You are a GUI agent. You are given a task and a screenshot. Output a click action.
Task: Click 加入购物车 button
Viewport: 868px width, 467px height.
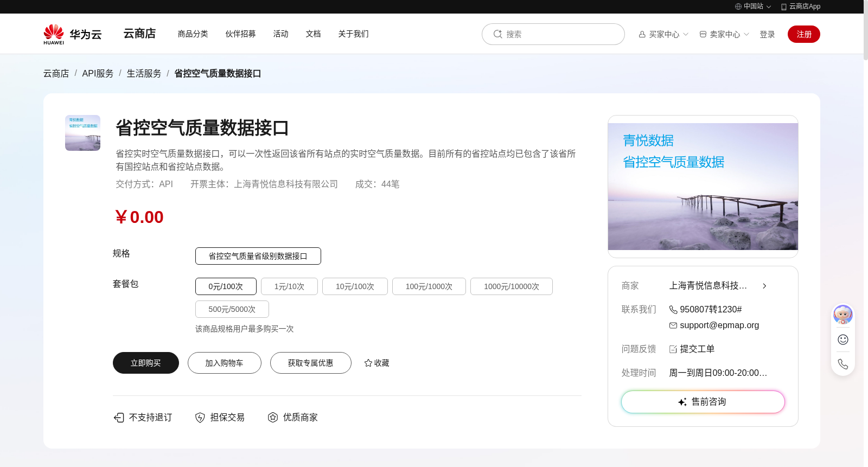coord(225,363)
